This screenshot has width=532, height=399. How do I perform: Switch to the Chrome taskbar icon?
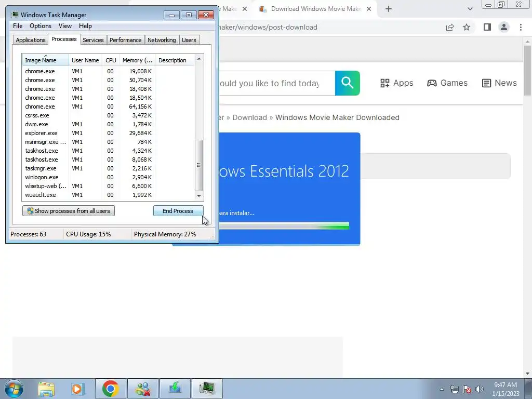tap(110, 389)
